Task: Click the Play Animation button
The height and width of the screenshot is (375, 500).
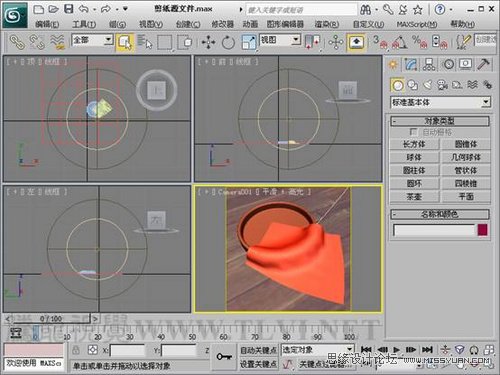Action: [396, 350]
